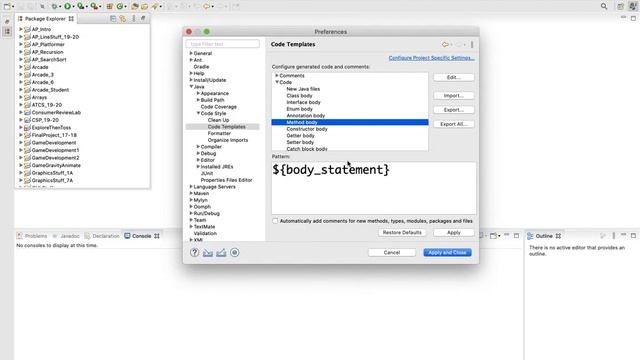Image resolution: width=640 pixels, height=360 pixels.
Task: Expand the Compiler preferences node
Action: tap(198, 147)
